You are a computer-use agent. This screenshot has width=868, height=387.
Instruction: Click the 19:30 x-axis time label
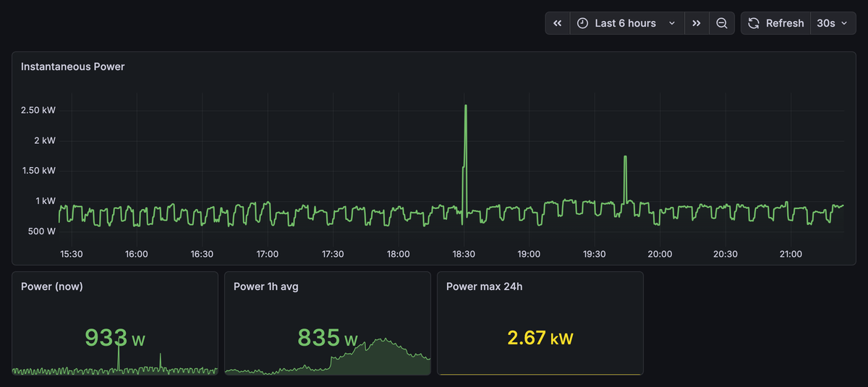click(595, 254)
